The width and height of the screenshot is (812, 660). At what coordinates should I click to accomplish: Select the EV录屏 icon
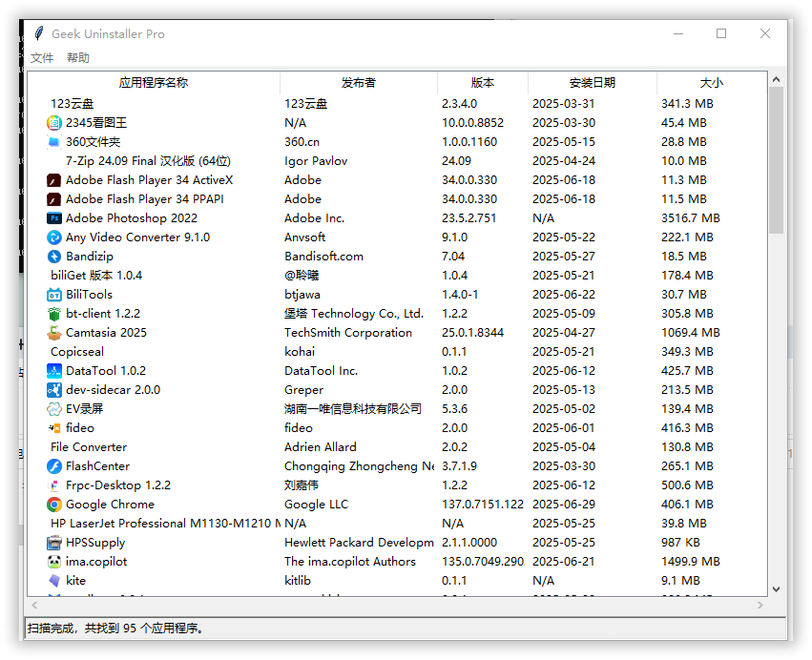[x=53, y=409]
